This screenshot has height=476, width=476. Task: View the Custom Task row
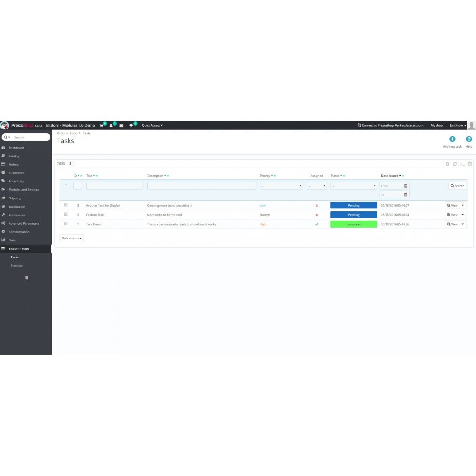point(452,215)
